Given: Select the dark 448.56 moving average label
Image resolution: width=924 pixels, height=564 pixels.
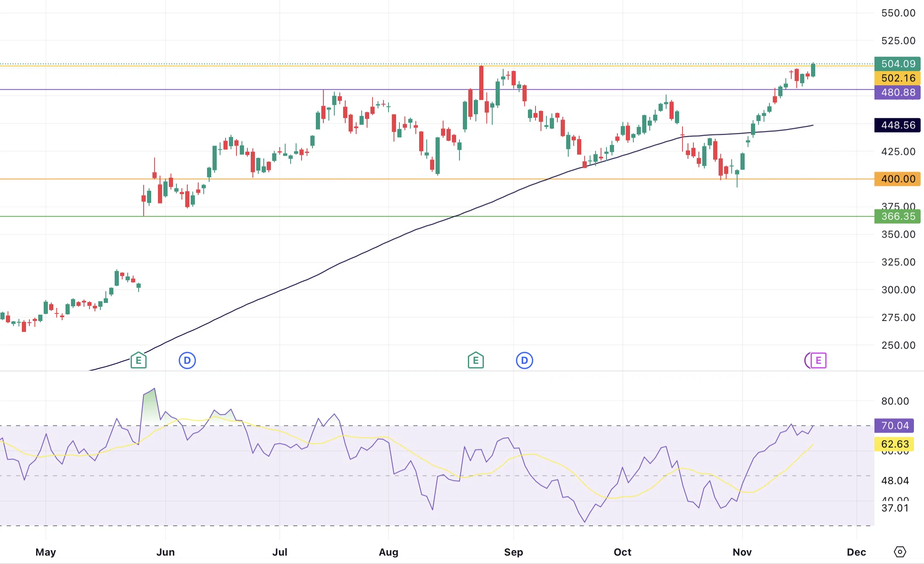Looking at the screenshot, I should [x=898, y=125].
